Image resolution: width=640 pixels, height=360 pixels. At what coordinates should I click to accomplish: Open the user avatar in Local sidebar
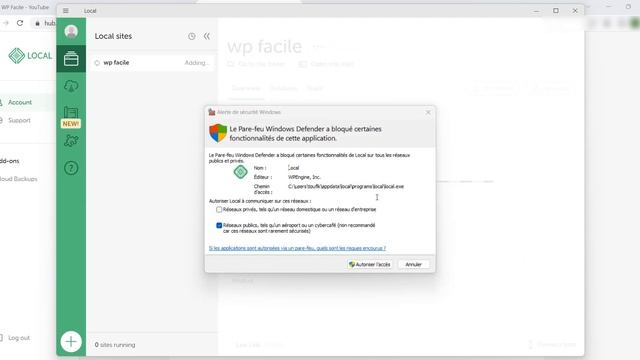click(x=71, y=31)
